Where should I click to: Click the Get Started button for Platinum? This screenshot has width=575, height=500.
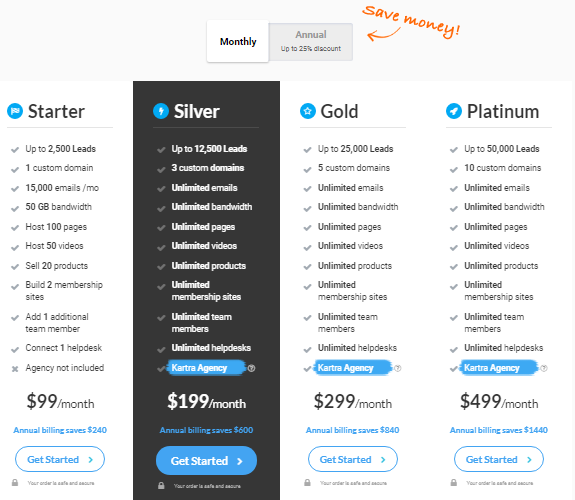499,459
